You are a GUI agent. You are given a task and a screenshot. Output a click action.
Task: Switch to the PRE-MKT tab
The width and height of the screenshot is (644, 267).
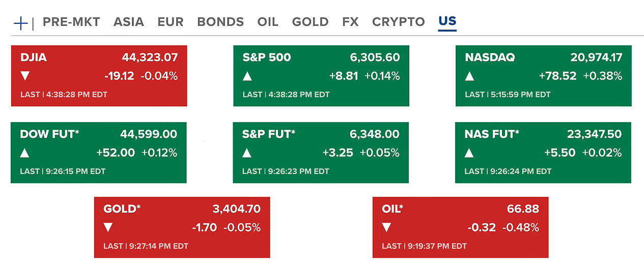[71, 22]
